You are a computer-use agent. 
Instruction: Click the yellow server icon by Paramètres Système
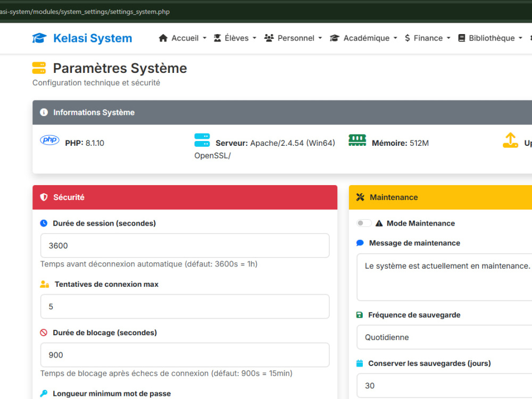click(x=39, y=68)
